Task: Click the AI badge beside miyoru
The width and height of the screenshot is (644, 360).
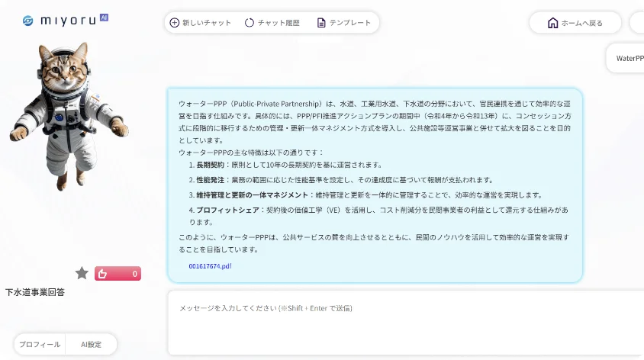Action: click(x=104, y=18)
